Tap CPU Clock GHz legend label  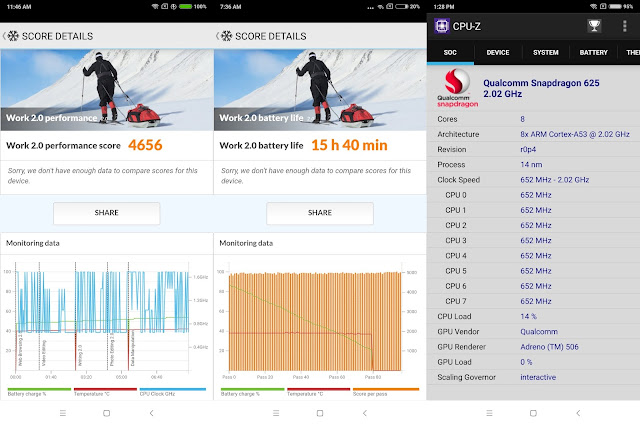158,393
